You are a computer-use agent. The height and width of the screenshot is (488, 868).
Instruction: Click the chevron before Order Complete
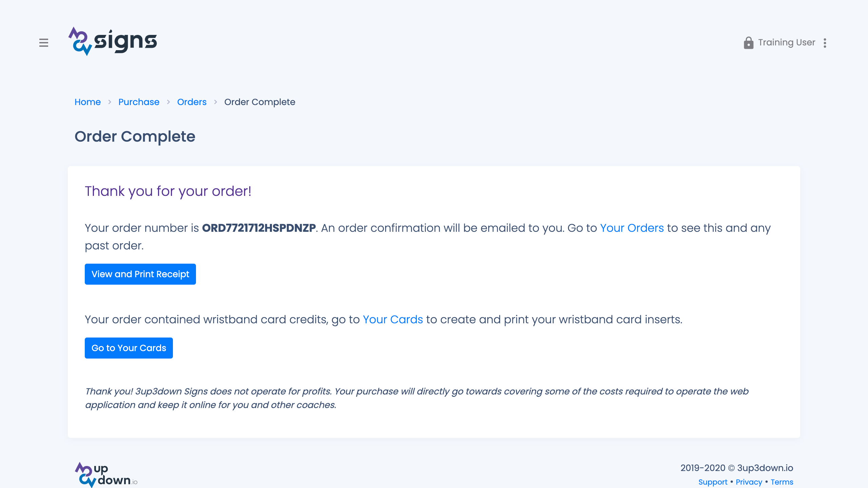click(216, 102)
